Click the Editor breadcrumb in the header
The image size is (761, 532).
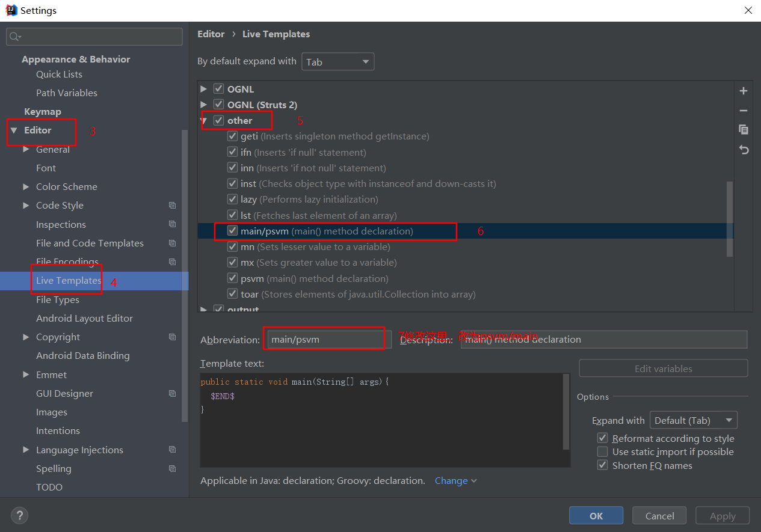(x=211, y=34)
